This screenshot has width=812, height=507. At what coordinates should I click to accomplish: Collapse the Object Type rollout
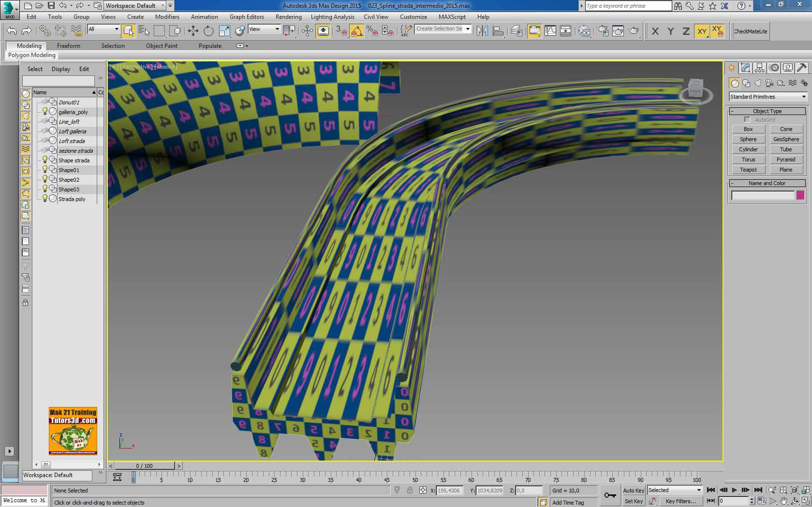click(x=768, y=111)
